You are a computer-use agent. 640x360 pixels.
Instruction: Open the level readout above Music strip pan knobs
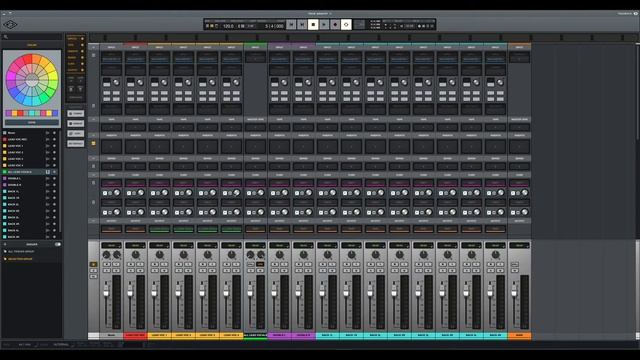pos(111,245)
